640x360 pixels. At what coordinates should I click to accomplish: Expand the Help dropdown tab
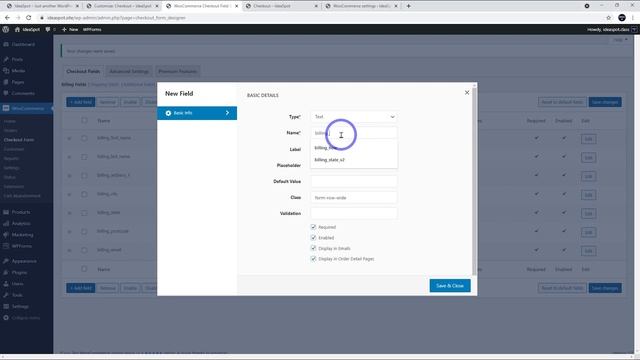pos(620,40)
